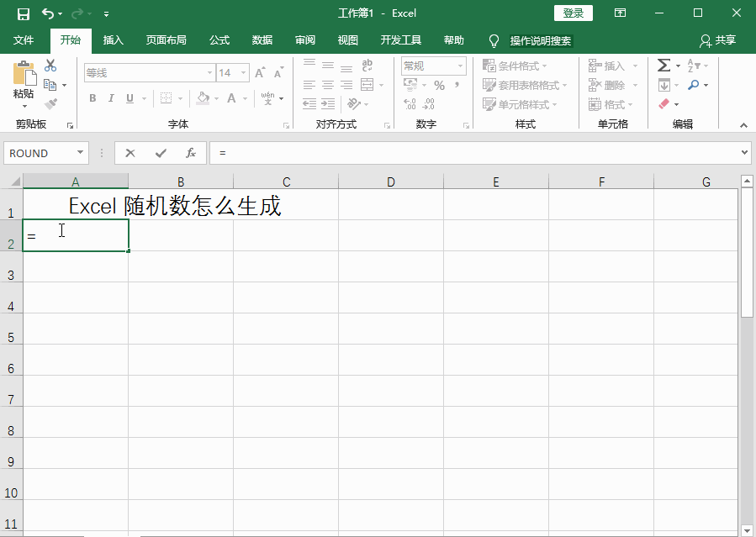Click the Find and Select magnifier icon
This screenshot has height=537, width=756.
pos(693,85)
